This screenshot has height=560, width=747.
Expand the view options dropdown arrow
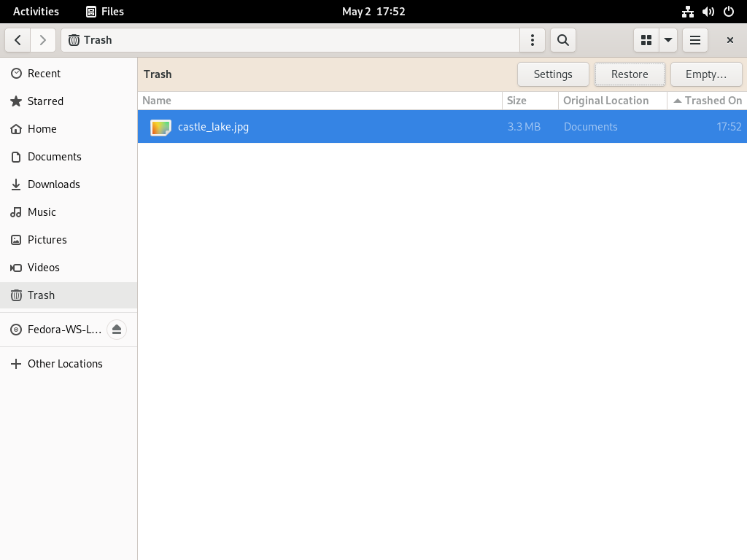pos(668,40)
